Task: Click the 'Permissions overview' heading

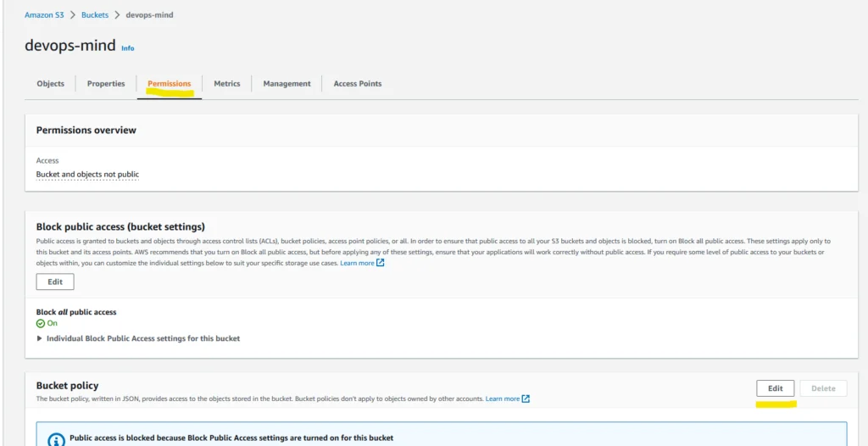Action: tap(86, 131)
